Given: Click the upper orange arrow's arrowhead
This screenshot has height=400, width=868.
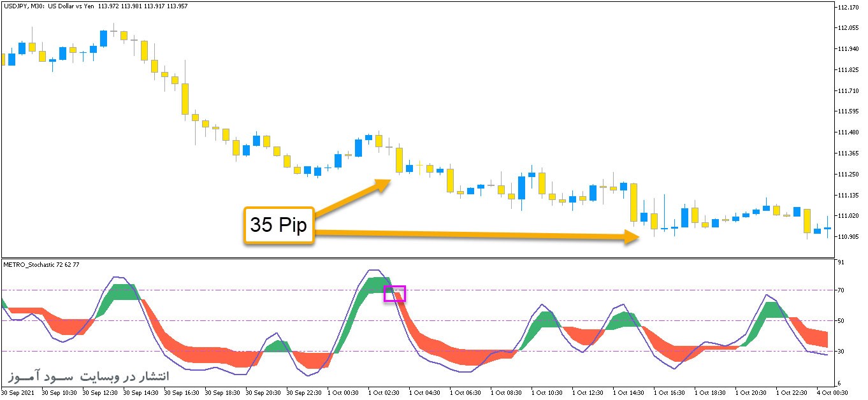Looking at the screenshot, I should point(384,183).
